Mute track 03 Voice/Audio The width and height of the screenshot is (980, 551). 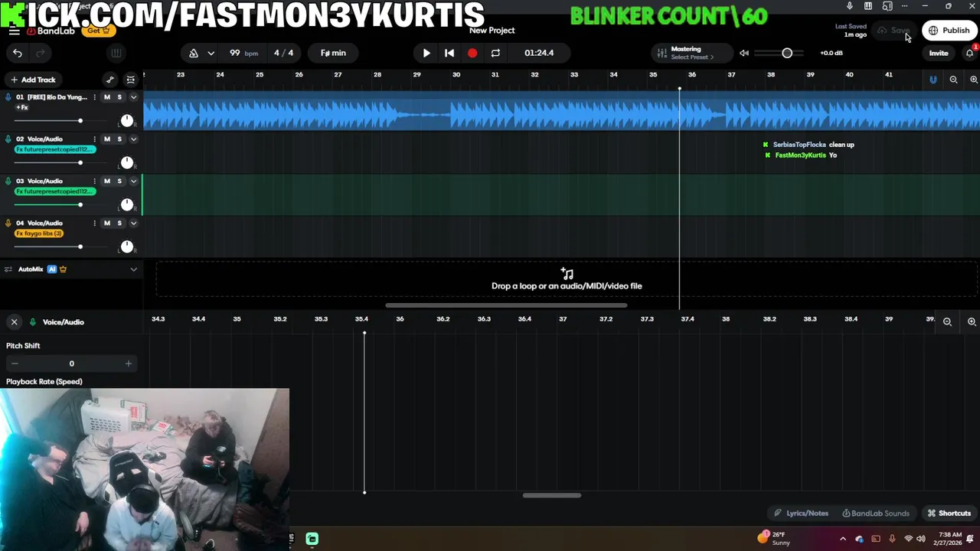pos(107,181)
